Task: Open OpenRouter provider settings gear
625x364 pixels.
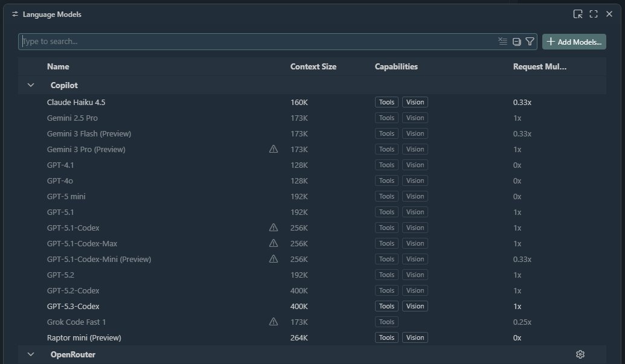Action: [580, 354]
